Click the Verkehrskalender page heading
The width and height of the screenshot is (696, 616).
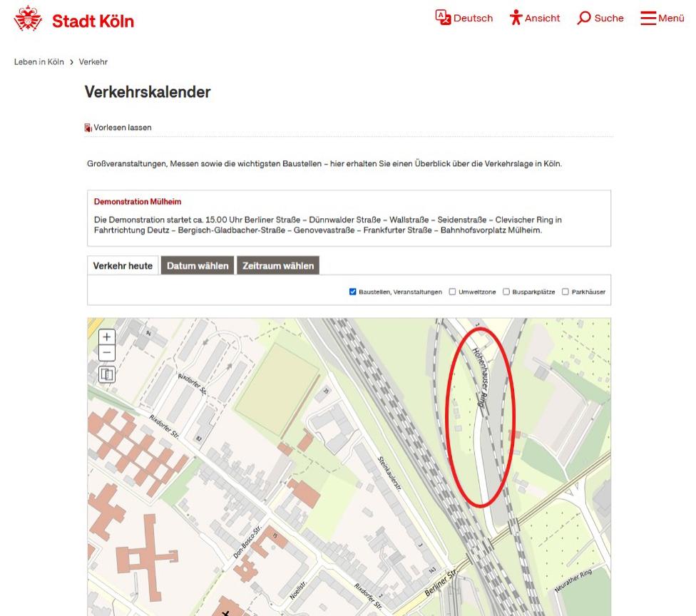[148, 92]
